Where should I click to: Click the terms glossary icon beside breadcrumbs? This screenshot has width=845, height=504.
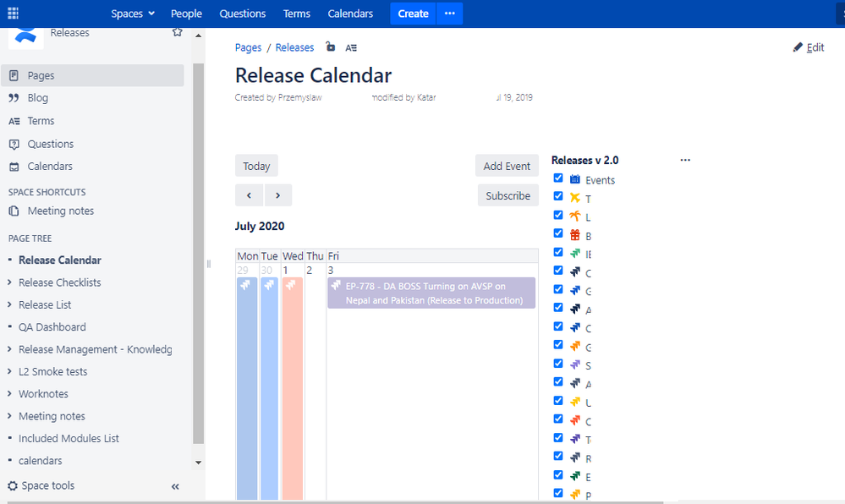click(351, 48)
